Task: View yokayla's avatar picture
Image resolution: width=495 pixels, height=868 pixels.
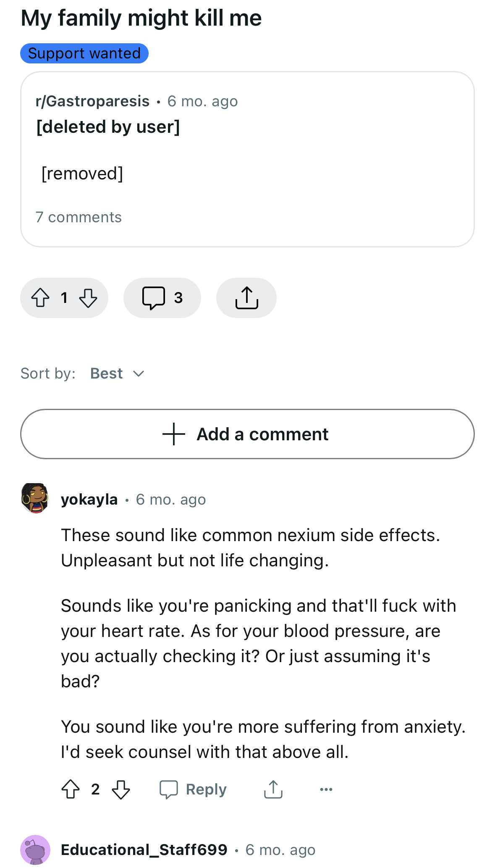Action: (x=36, y=498)
